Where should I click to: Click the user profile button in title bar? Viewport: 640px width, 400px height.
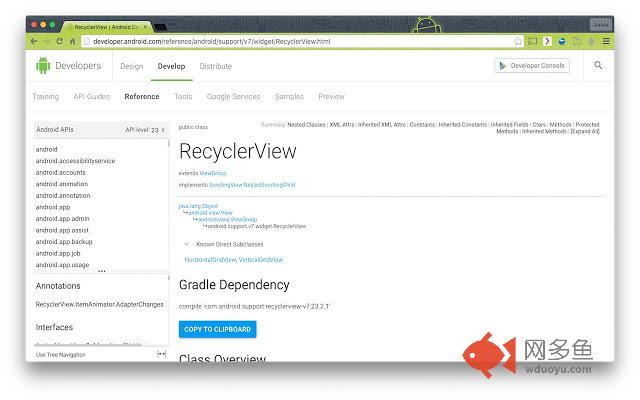point(600,25)
